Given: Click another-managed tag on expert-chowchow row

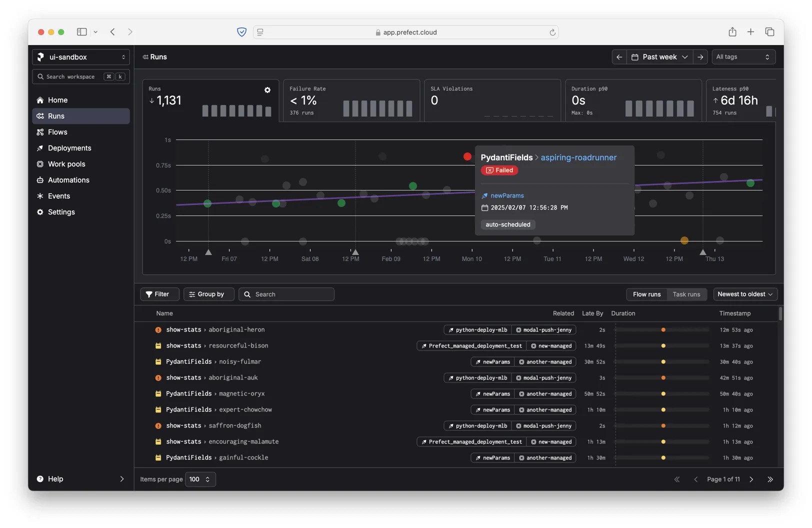Looking at the screenshot, I should (x=545, y=410).
